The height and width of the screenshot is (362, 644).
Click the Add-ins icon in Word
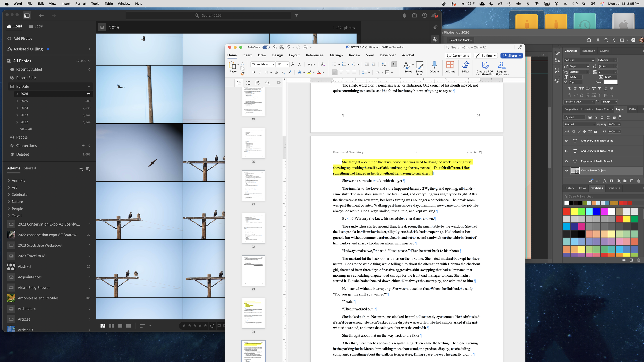[450, 67]
